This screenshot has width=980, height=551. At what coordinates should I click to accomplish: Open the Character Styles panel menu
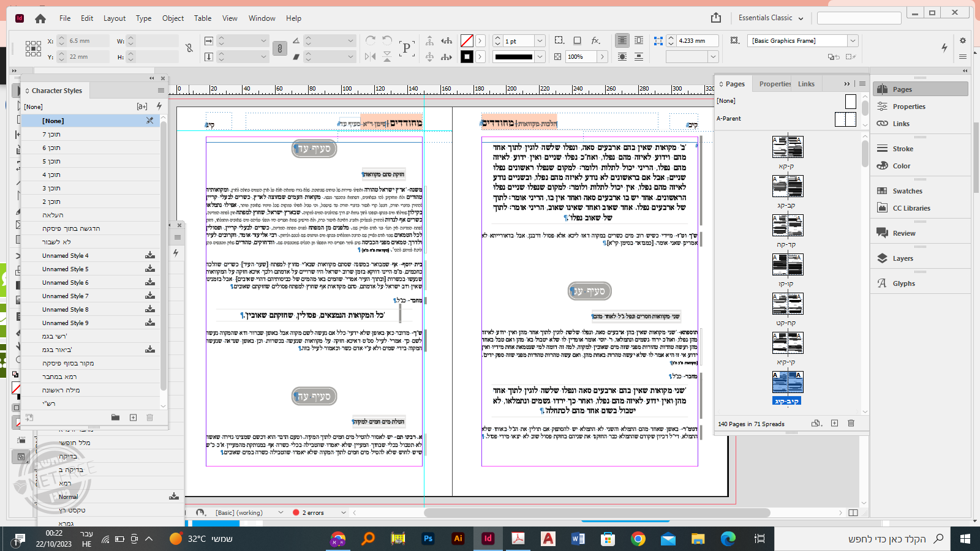pyautogui.click(x=161, y=91)
